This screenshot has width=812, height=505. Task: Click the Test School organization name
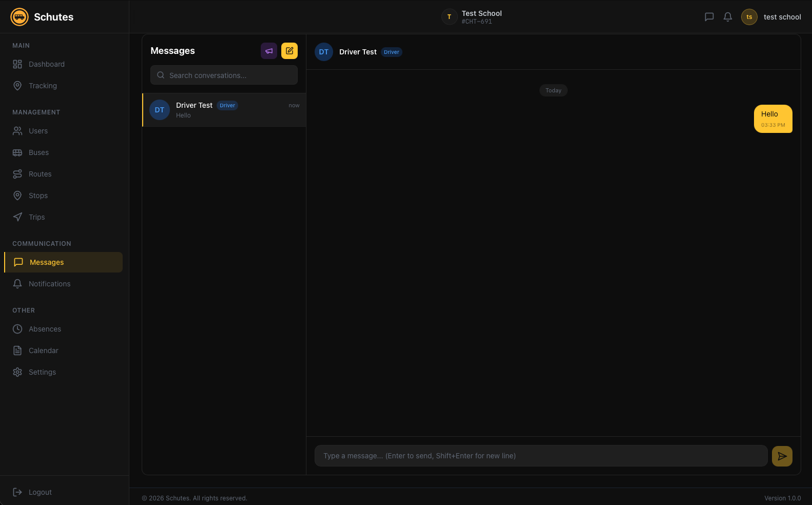(481, 13)
